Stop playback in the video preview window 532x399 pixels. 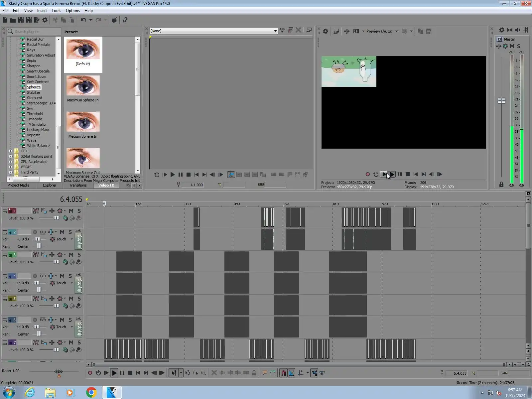[408, 174]
